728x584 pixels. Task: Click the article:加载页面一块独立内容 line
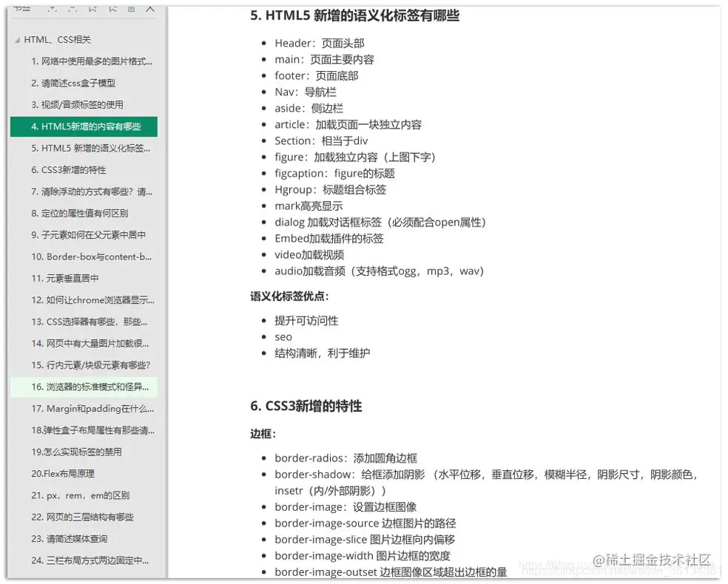click(348, 124)
